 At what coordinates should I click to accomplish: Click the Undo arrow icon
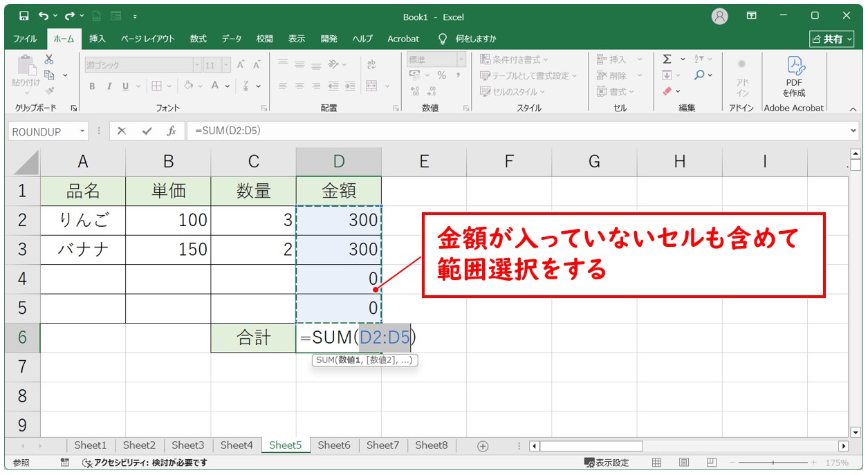pyautogui.click(x=44, y=16)
